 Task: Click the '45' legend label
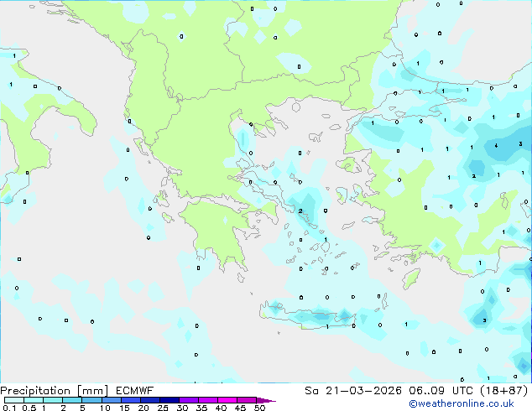point(240,408)
